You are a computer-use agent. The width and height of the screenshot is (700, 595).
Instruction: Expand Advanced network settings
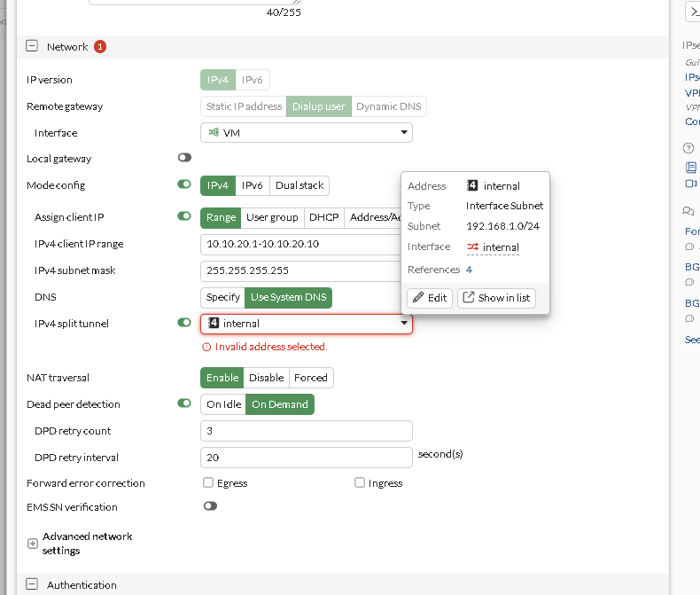(x=32, y=544)
